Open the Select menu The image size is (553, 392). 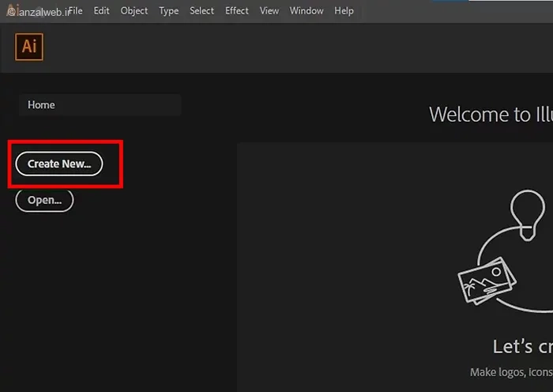[201, 11]
